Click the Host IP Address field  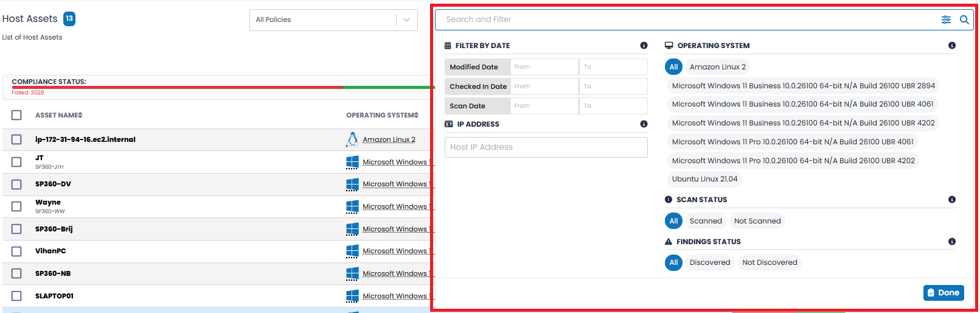tap(546, 147)
